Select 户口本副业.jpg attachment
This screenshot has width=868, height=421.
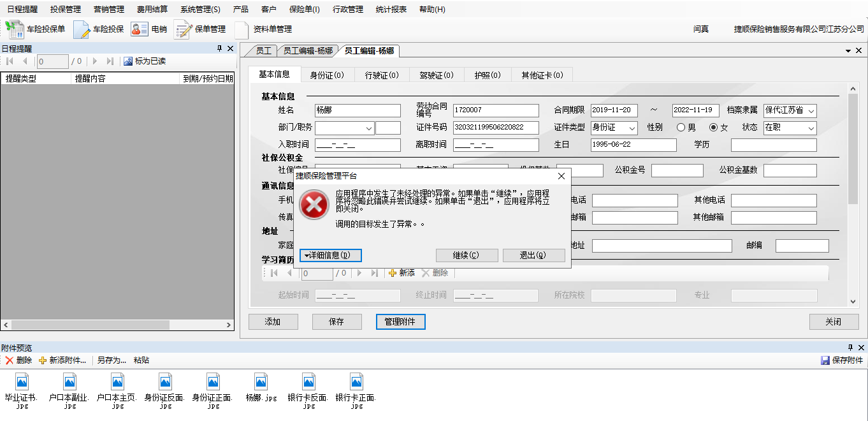point(69,390)
